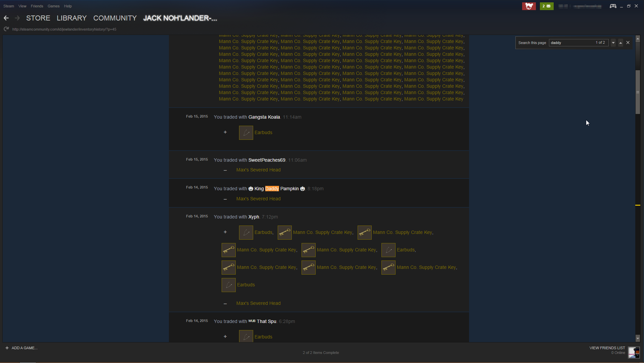Jump to next search match arrow
The width and height of the screenshot is (644, 363).
613,43
